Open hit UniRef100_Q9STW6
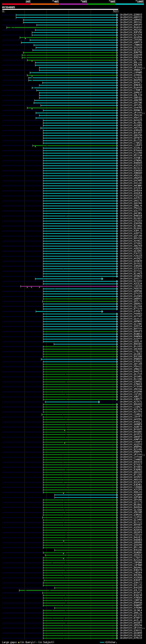 tap(131, 103)
